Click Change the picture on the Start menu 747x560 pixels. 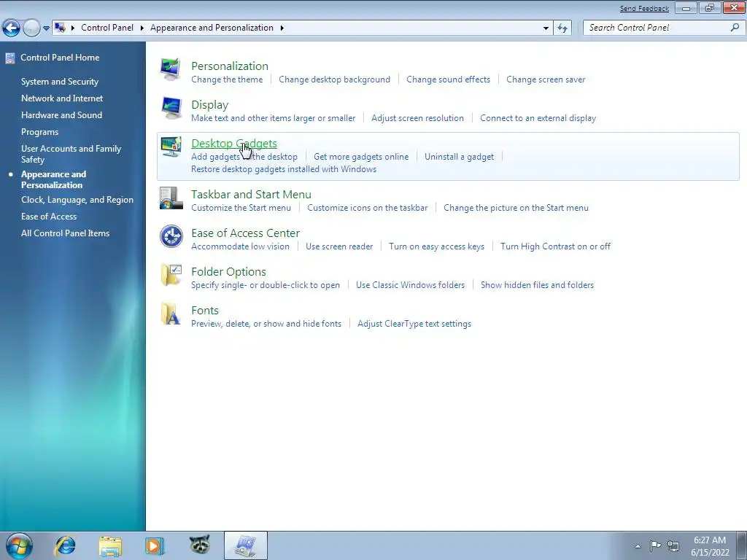516,208
